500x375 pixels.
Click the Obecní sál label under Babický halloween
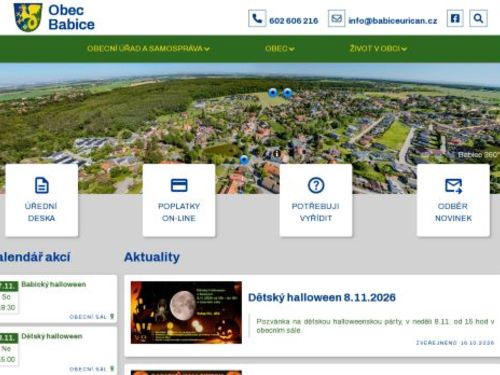click(x=88, y=317)
